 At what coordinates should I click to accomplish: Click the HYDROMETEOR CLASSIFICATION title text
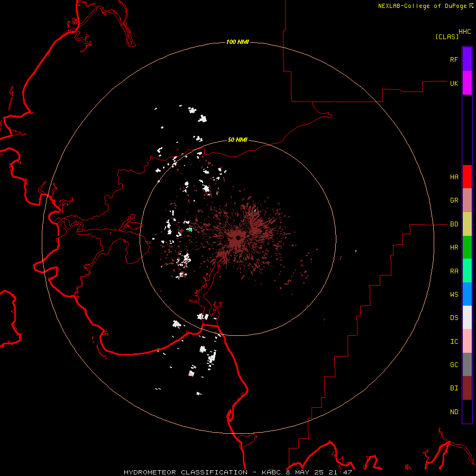186,472
